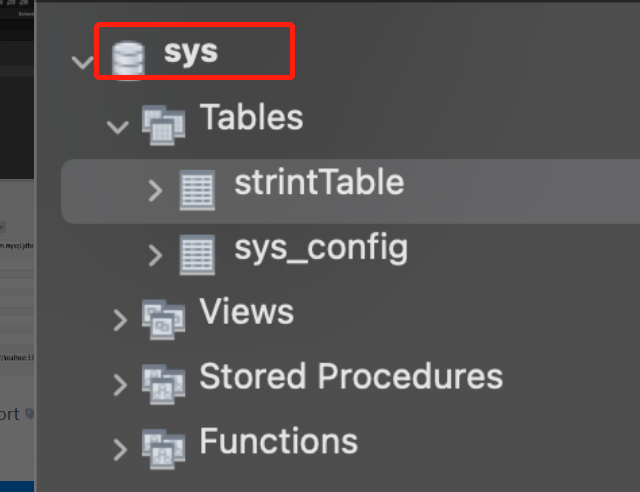Click the Stored Procedures folder icon
This screenshot has height=492, width=640.
163,384
